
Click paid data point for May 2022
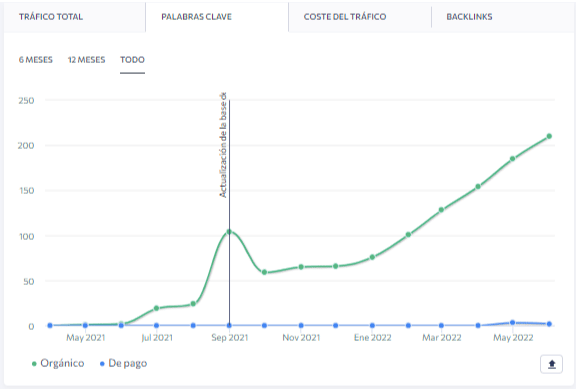click(512, 323)
